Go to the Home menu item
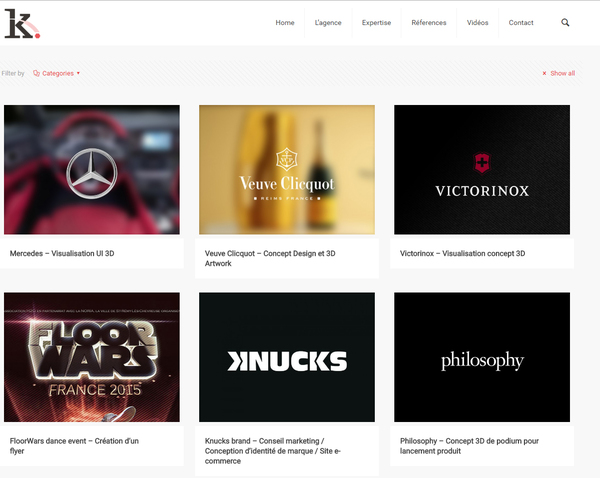600x478 pixels. click(x=285, y=23)
